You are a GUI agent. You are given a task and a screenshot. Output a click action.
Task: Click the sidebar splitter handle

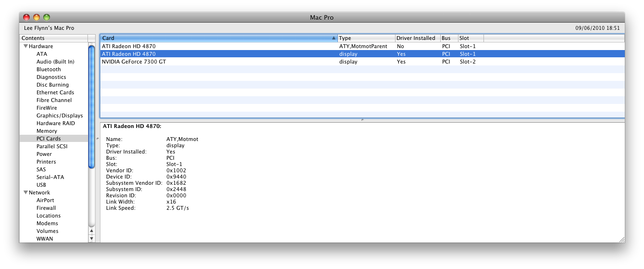click(x=98, y=139)
